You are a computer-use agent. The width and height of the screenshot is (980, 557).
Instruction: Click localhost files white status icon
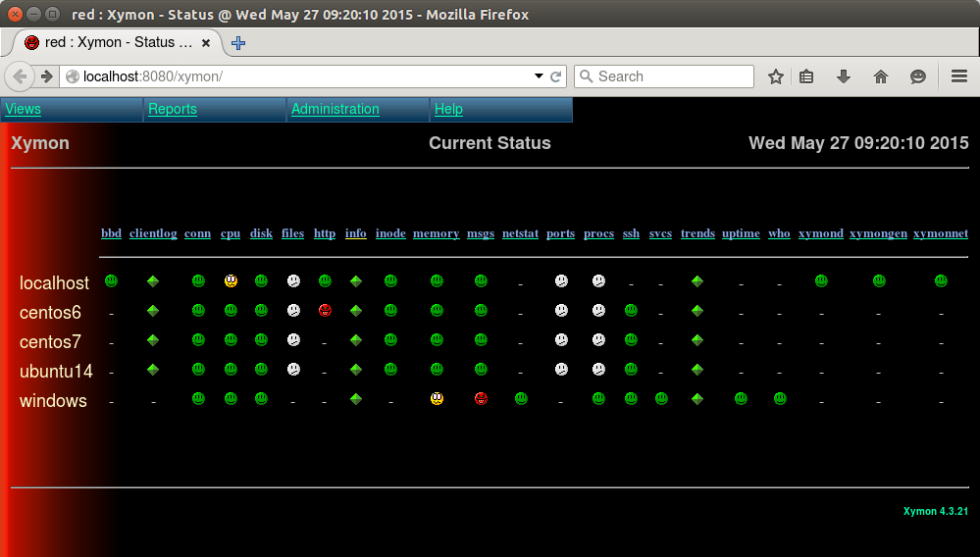pyautogui.click(x=293, y=281)
